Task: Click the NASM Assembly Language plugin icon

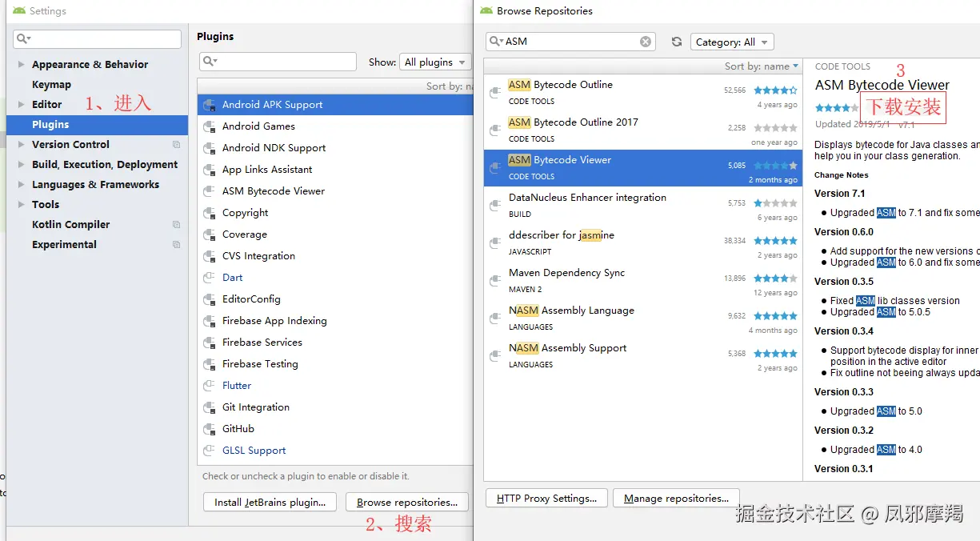Action: 495,319
